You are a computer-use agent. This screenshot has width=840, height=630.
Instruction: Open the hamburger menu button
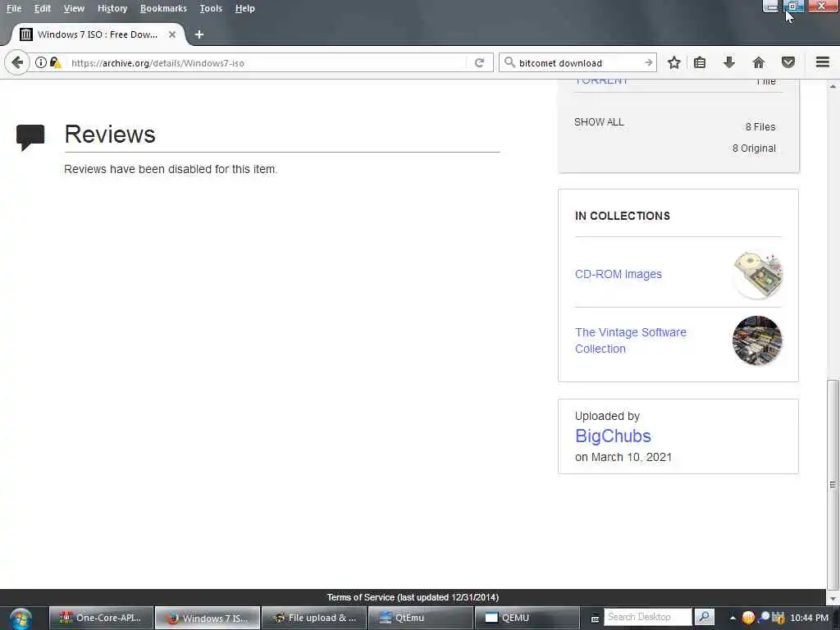click(823, 62)
